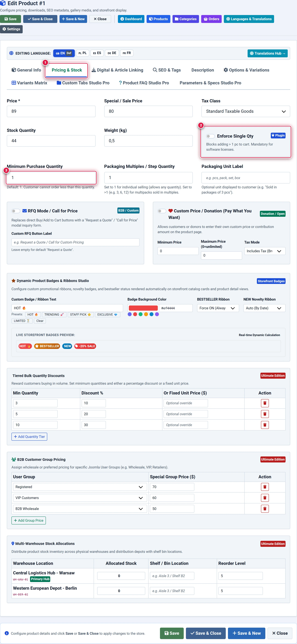The width and height of the screenshot is (297, 644).
Task: Apply the TRENDING badge preset
Action: (x=54, y=314)
